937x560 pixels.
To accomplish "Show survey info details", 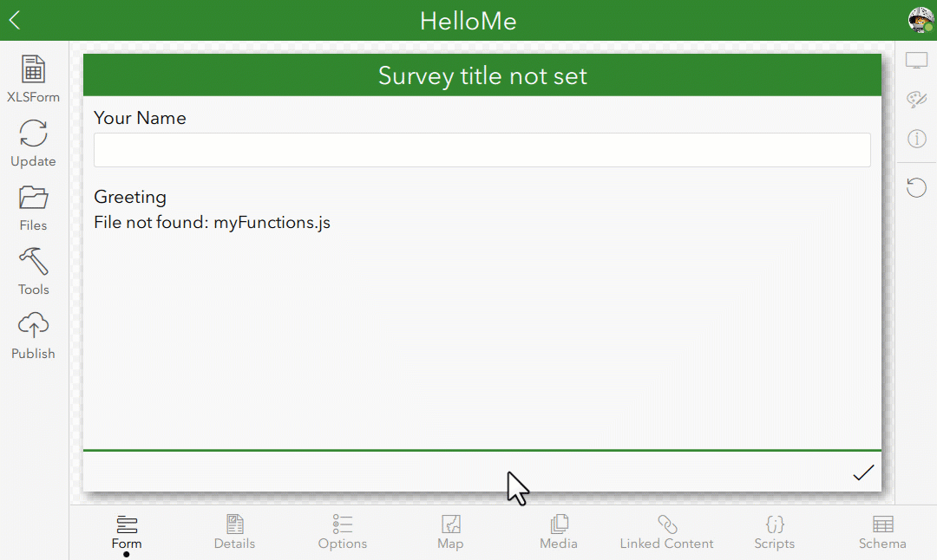I will coord(916,139).
